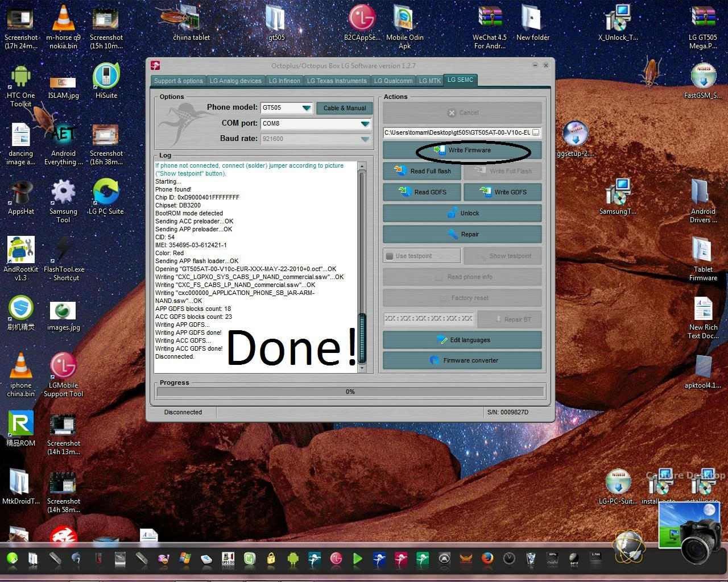Open the LG Infineon tab
The image size is (728, 582).
click(x=284, y=81)
